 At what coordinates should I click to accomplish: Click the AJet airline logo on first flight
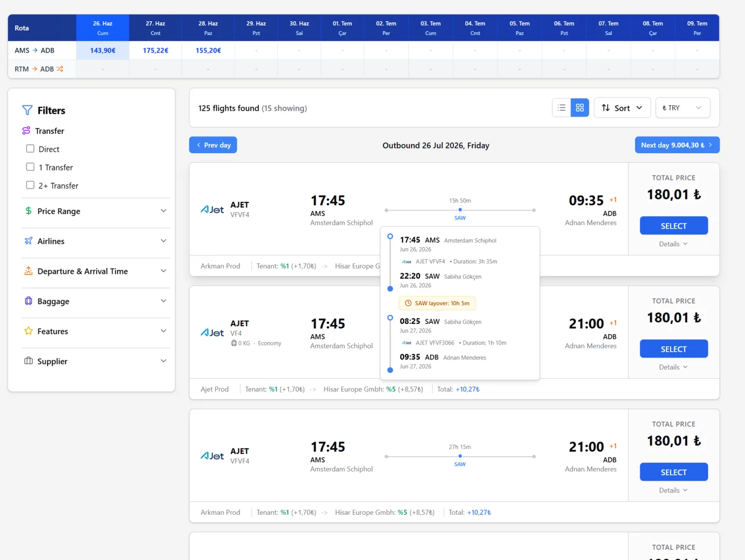point(212,209)
